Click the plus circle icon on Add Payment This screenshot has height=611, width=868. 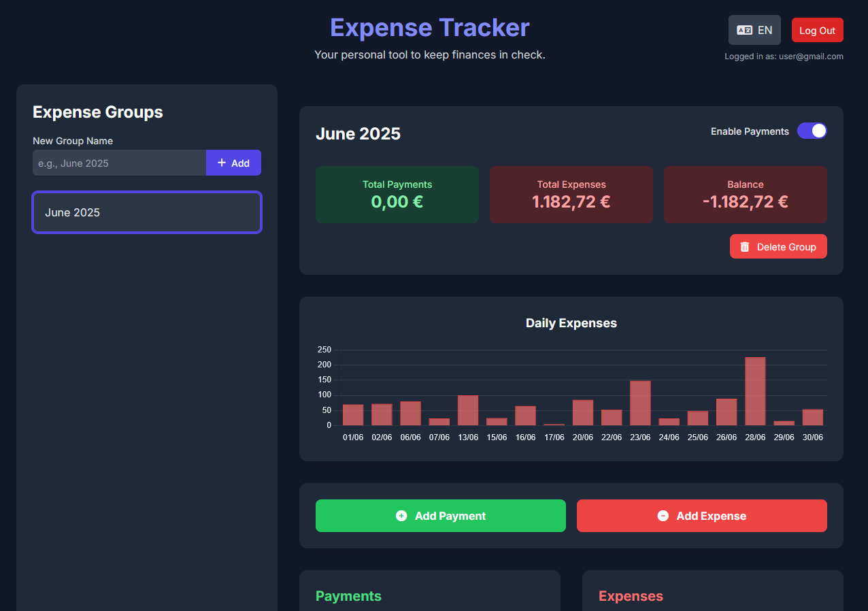tap(401, 516)
